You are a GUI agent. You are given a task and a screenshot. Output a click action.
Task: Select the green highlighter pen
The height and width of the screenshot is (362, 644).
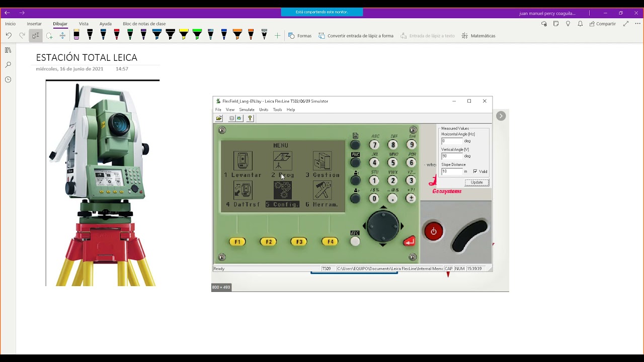pyautogui.click(x=197, y=35)
